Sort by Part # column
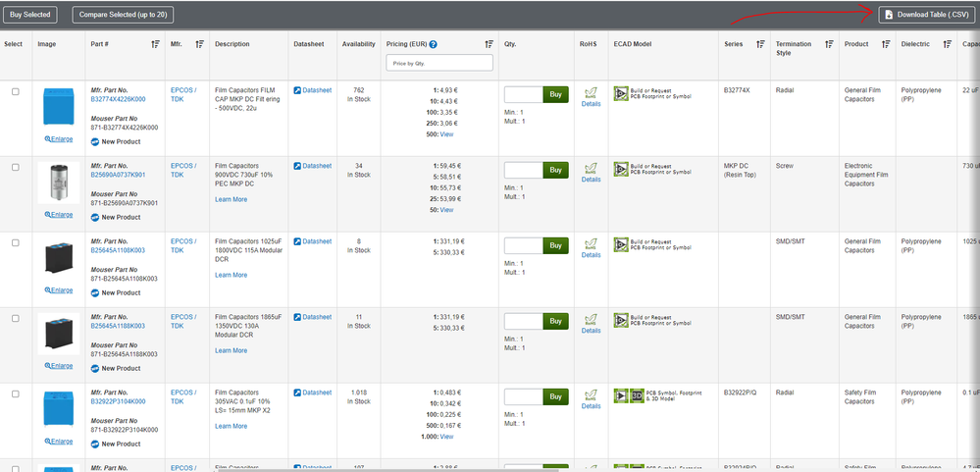Viewport: 980px width, 472px height. [156, 44]
